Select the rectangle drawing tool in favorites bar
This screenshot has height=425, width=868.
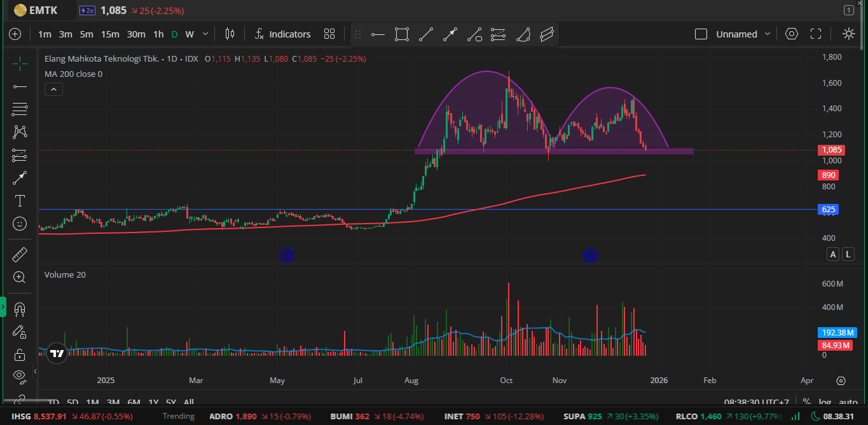coord(401,34)
